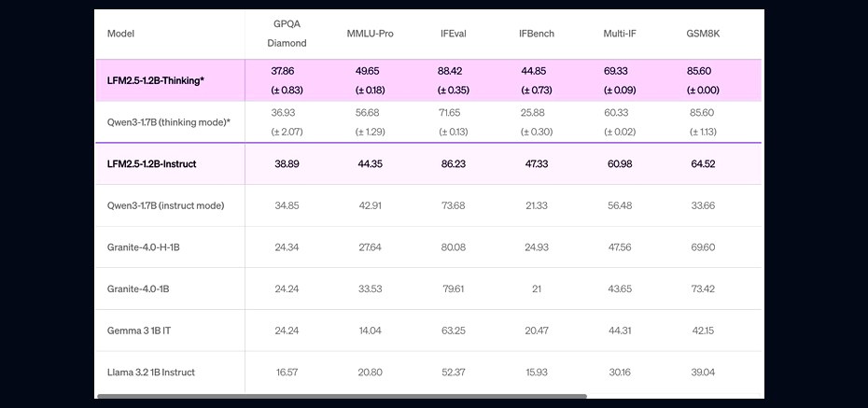Viewport: 868px width, 408px height.
Task: Select the value 44.35 in the LFM2.5 Instruct row
Action: 370,164
